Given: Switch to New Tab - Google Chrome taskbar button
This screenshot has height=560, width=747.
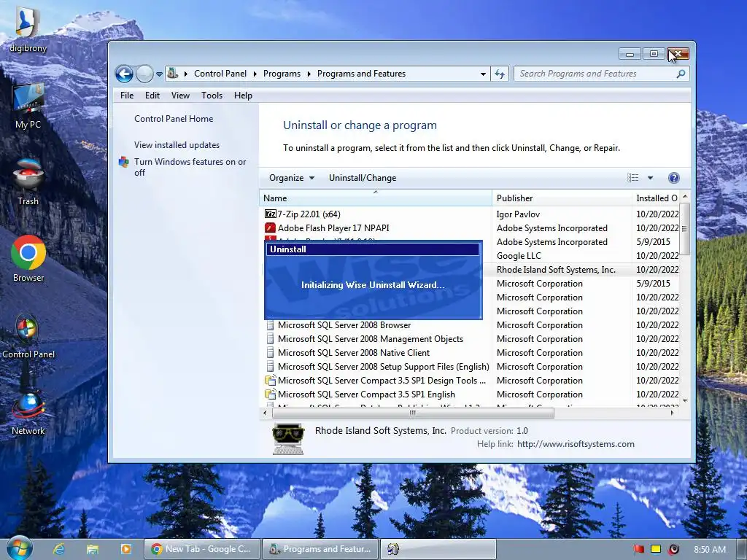Looking at the screenshot, I should point(203,549).
